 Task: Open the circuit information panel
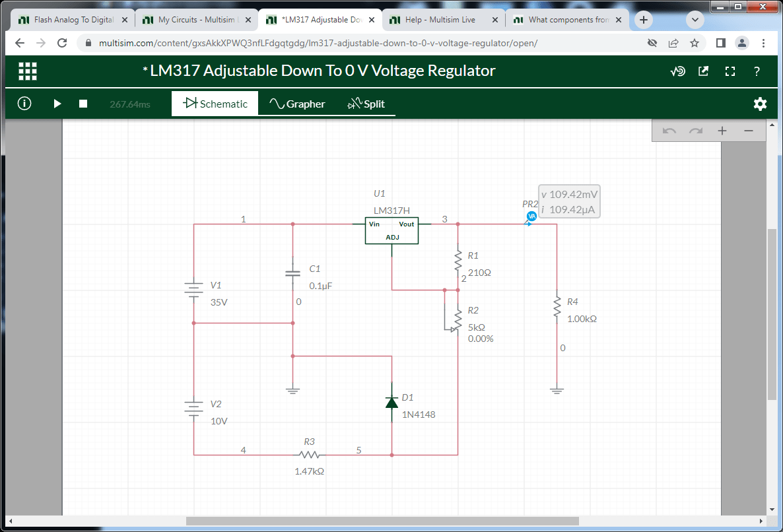(24, 104)
